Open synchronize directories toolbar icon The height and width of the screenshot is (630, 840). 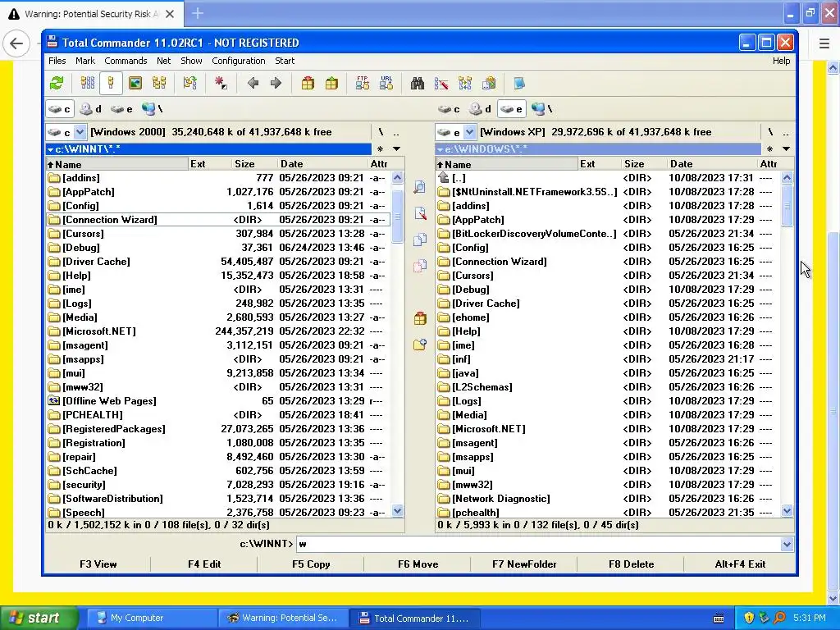[465, 83]
